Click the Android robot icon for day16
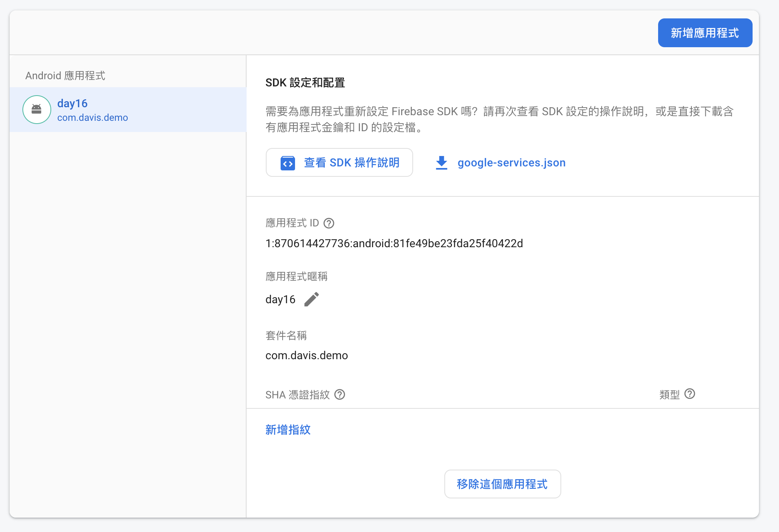 36,109
